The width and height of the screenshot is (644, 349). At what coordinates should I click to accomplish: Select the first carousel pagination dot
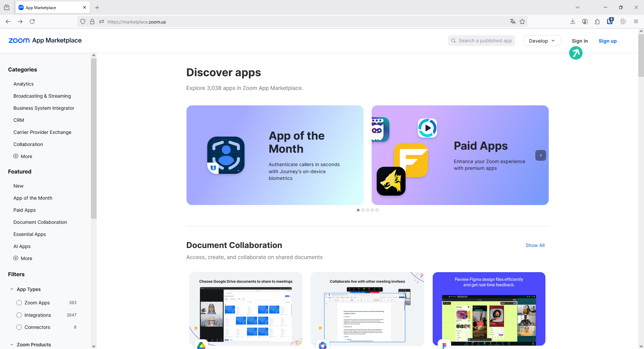click(358, 210)
